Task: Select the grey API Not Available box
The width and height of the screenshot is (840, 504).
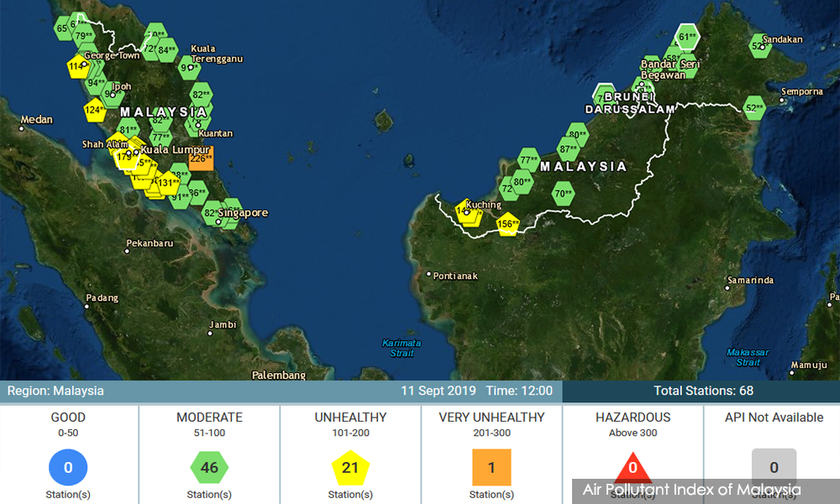Action: click(x=774, y=468)
